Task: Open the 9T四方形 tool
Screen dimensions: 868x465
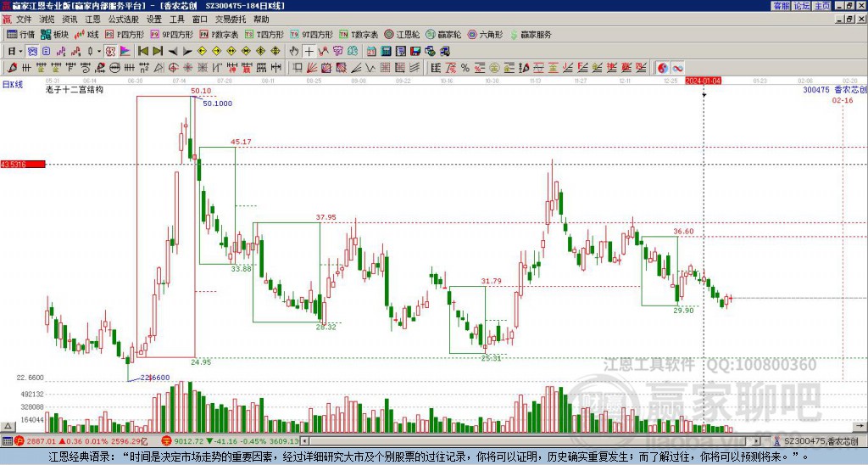Action: [x=312, y=34]
